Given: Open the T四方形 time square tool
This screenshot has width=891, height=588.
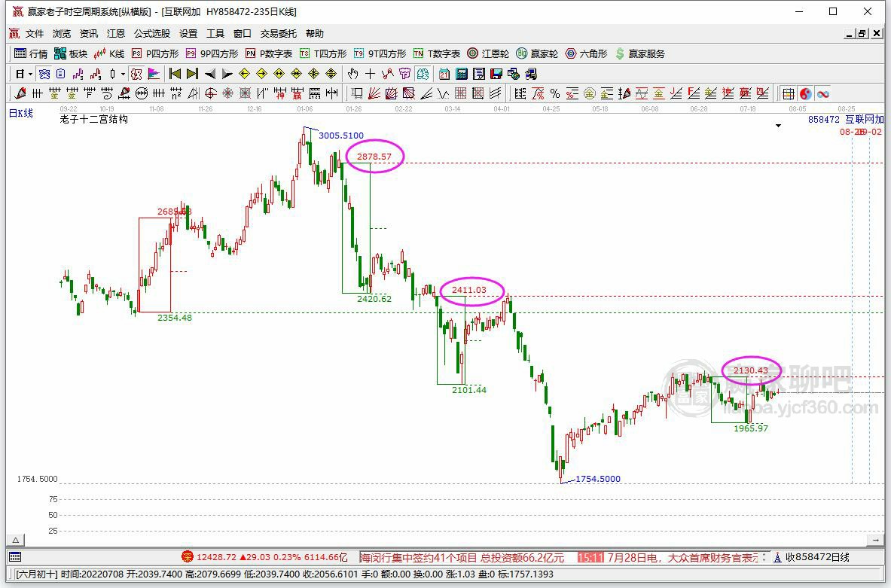Looking at the screenshot, I should tap(323, 53).
